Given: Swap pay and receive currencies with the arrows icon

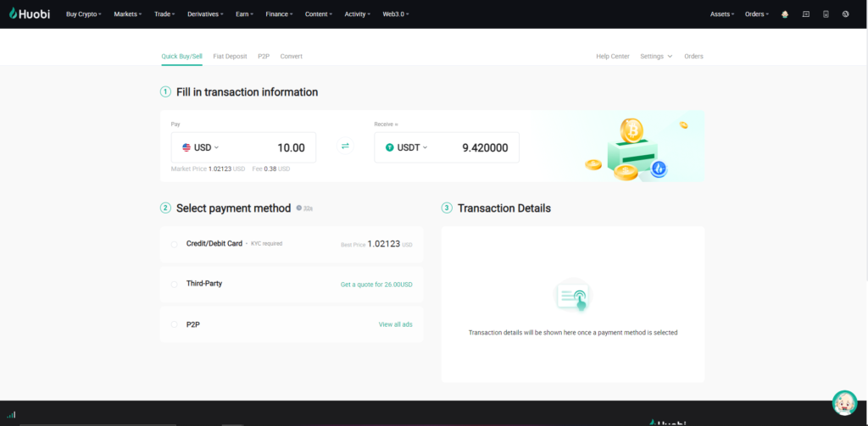Looking at the screenshot, I should click(x=345, y=147).
